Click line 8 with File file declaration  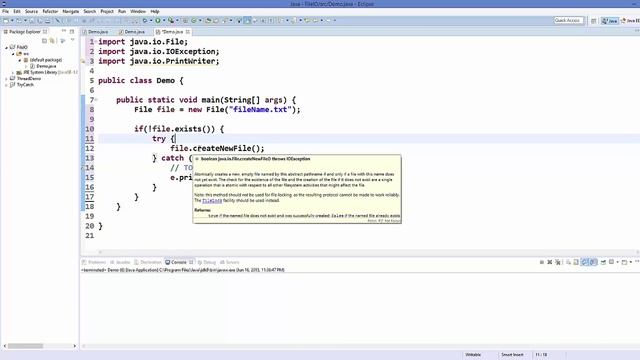pos(217,109)
